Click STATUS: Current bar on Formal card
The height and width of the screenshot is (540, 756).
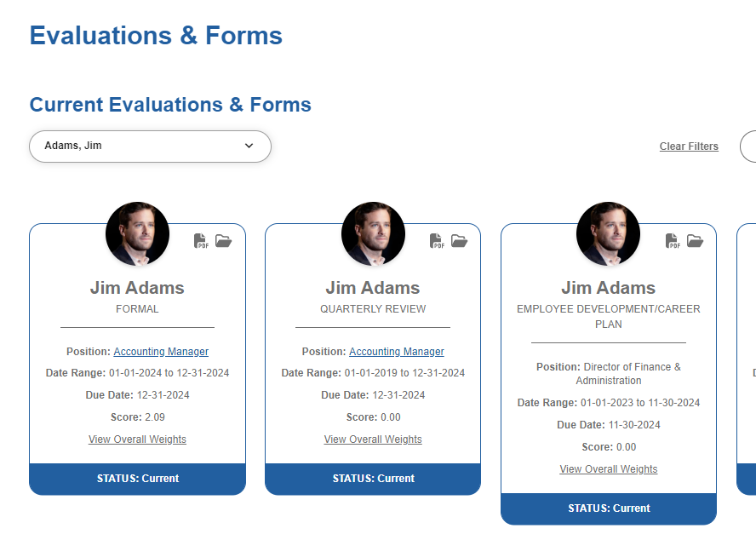137,479
